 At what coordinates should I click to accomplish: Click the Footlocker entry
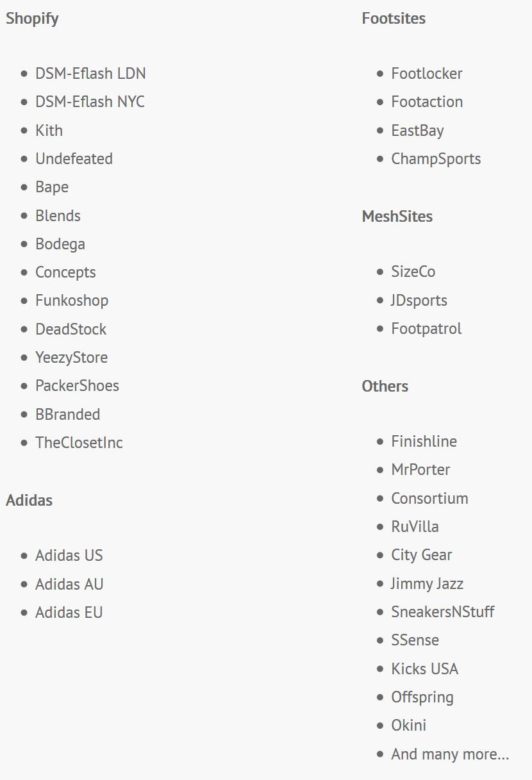(x=427, y=74)
